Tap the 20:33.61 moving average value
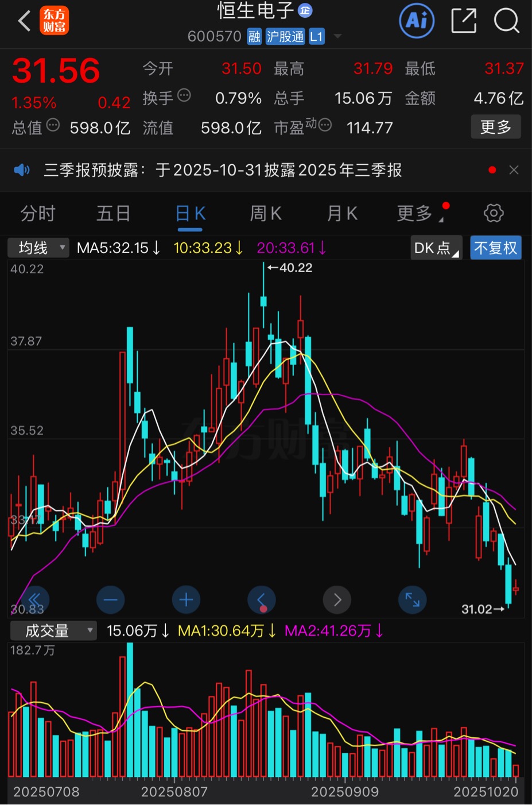This screenshot has height=805, width=532. (292, 248)
